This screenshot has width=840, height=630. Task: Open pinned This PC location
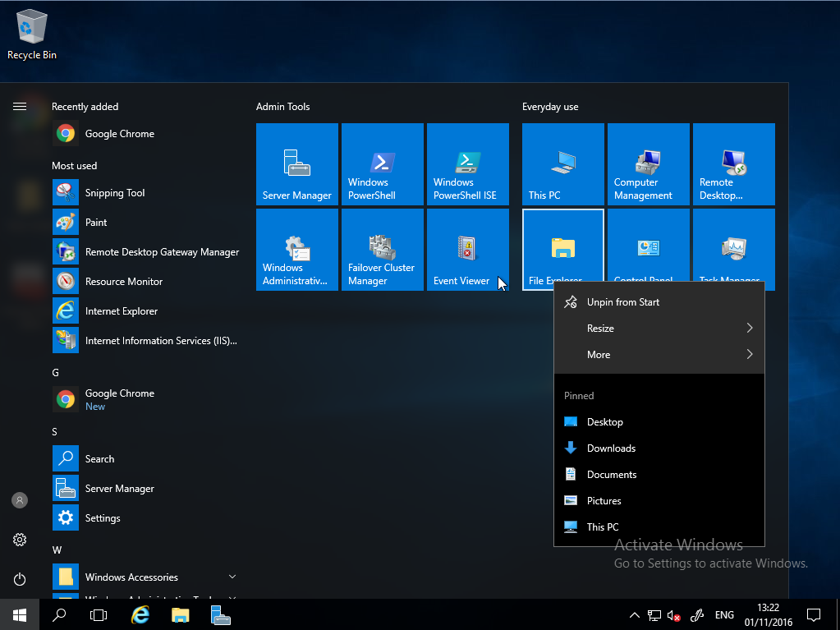(659, 527)
